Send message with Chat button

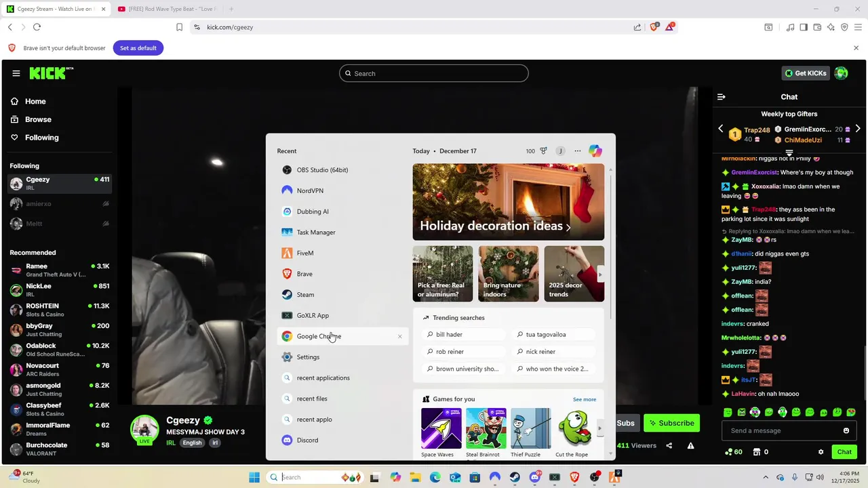(x=844, y=452)
